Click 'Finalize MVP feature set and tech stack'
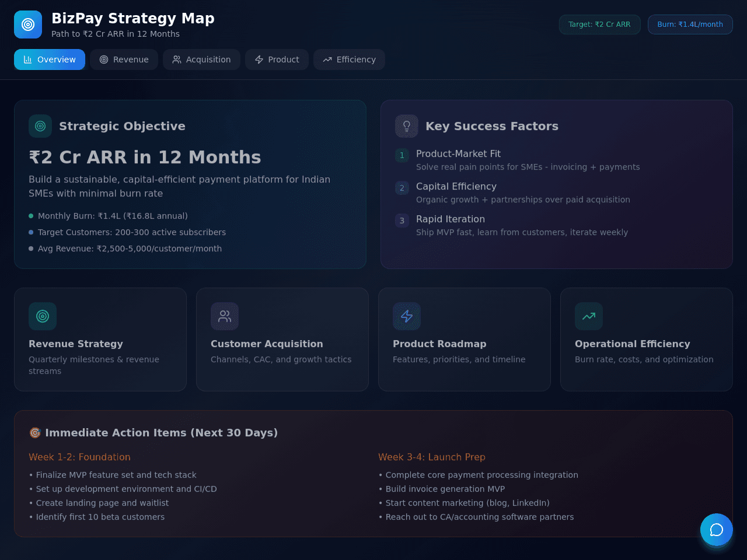Image resolution: width=747 pixels, height=560 pixels. click(x=116, y=475)
